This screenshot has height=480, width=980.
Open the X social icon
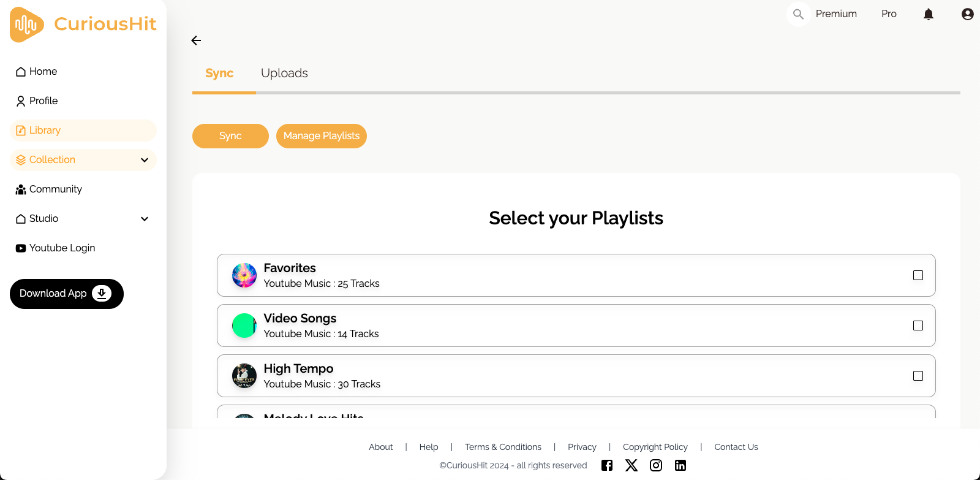point(631,465)
